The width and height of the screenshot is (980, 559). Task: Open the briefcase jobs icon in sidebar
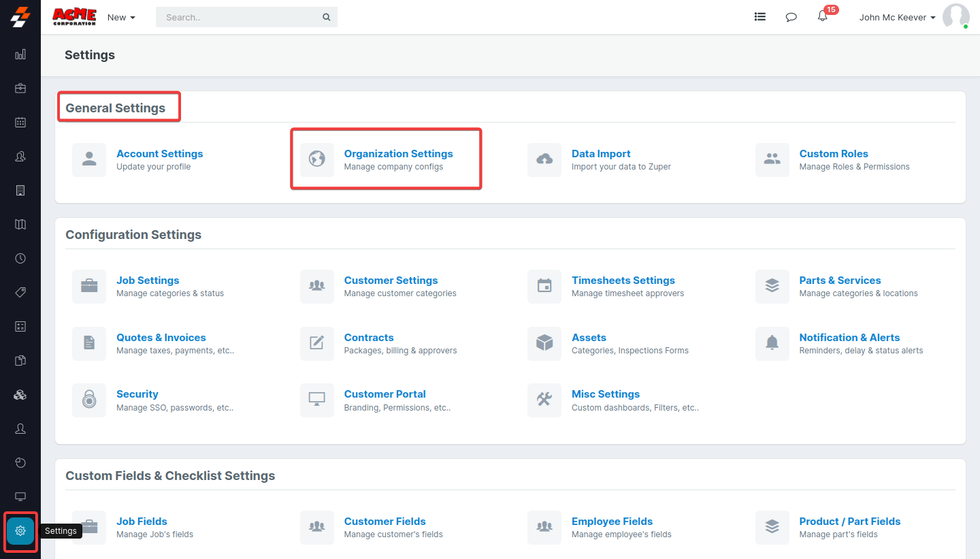click(20, 89)
